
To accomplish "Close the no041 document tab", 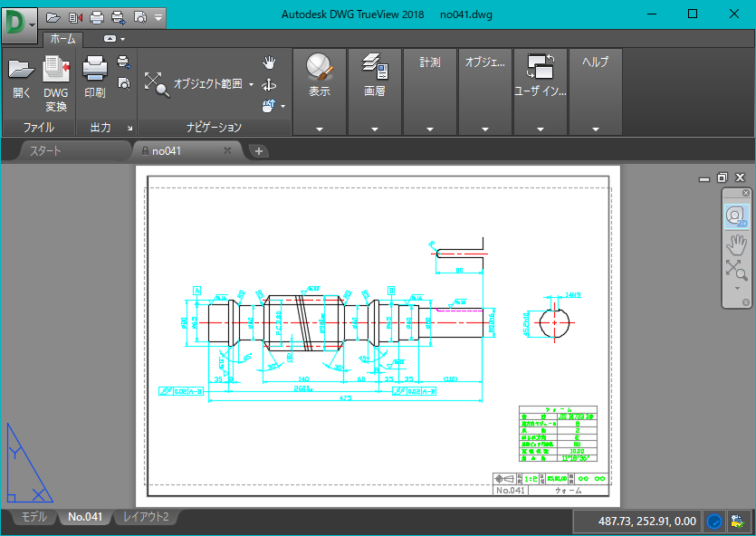I will point(228,150).
